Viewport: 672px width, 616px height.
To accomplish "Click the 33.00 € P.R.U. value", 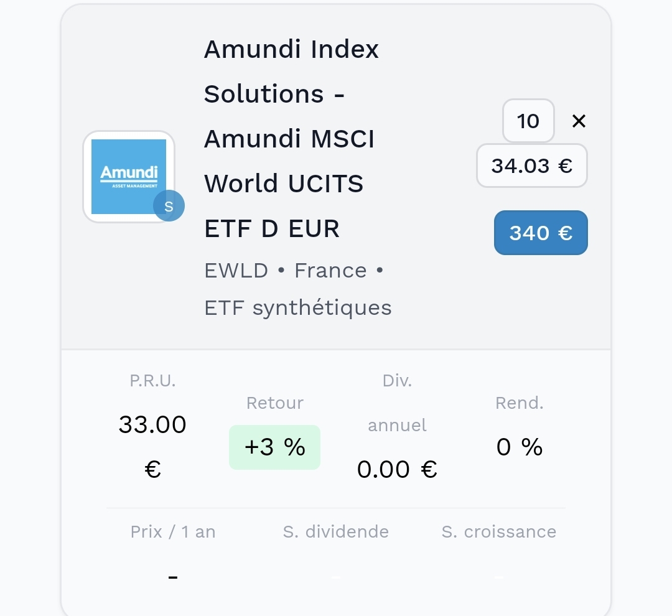I will [152, 447].
